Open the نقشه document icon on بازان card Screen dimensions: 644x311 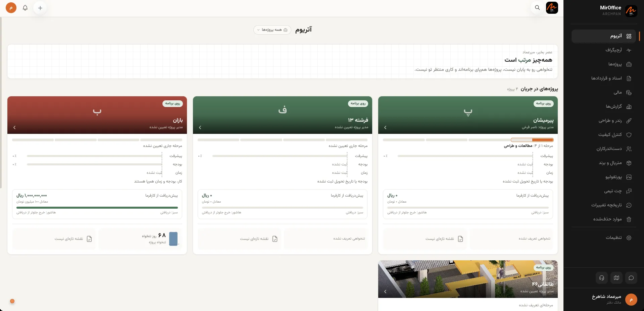pyautogui.click(x=89, y=239)
